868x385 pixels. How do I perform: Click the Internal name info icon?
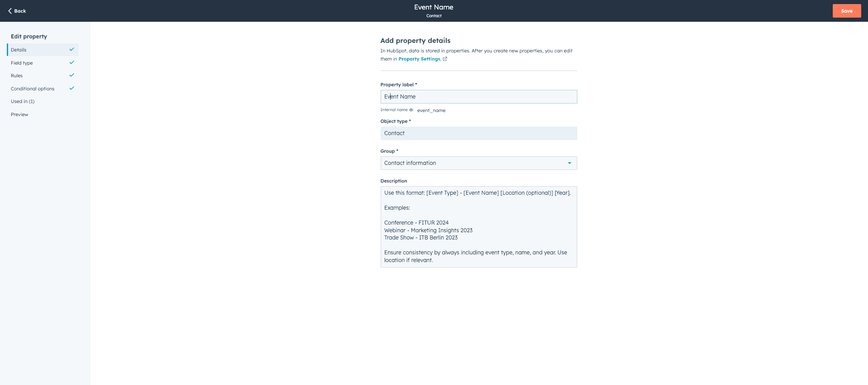(x=411, y=110)
